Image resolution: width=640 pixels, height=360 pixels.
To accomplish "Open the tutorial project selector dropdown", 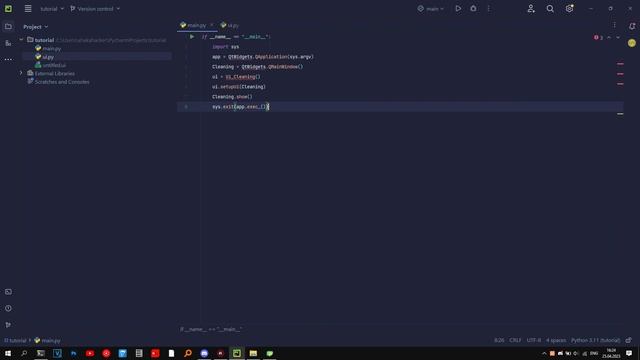I will tap(52, 9).
